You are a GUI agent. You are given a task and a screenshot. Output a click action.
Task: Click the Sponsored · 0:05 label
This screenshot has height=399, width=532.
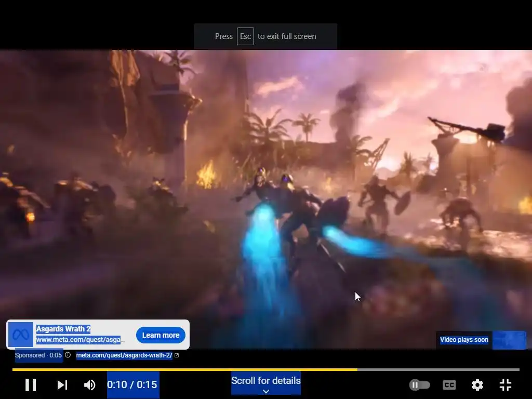[x=38, y=355]
